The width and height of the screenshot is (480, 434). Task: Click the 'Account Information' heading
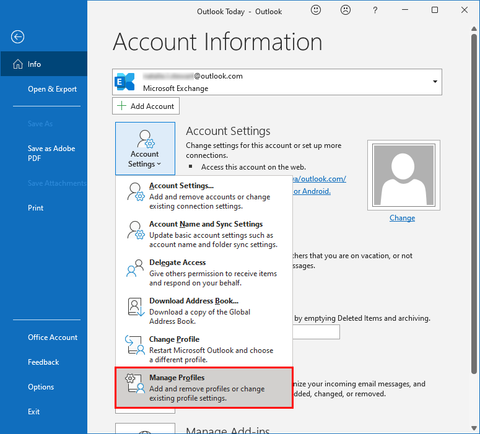[218, 42]
